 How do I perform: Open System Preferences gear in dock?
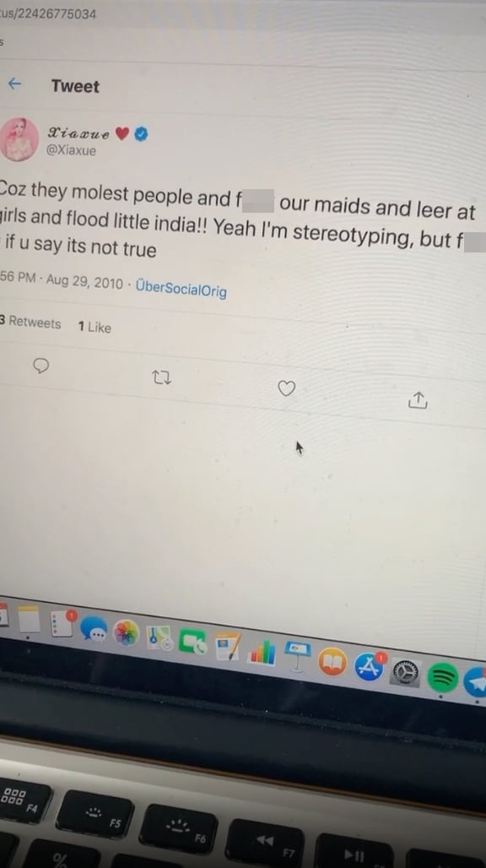[x=407, y=673]
